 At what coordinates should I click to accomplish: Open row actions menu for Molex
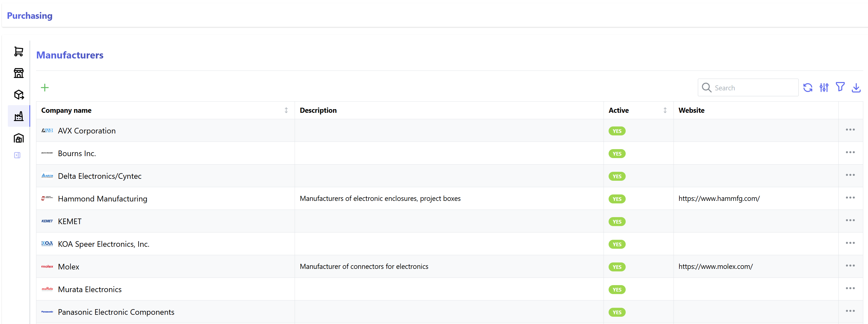click(850, 266)
